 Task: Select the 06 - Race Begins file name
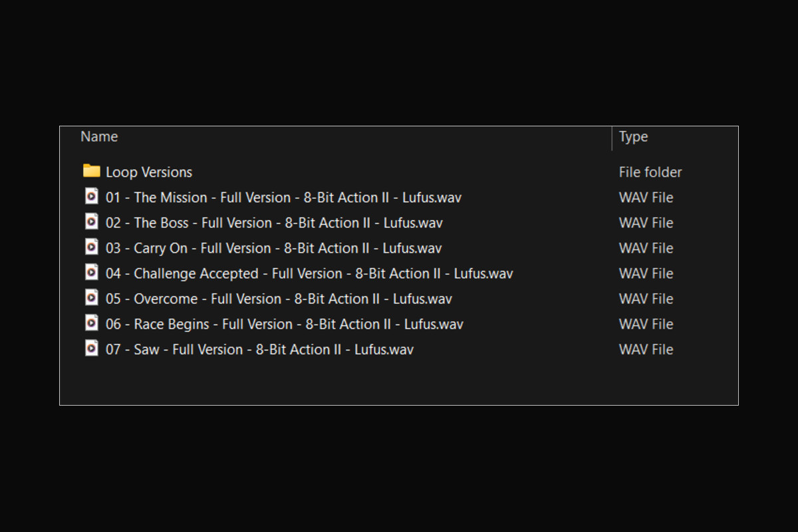click(284, 324)
